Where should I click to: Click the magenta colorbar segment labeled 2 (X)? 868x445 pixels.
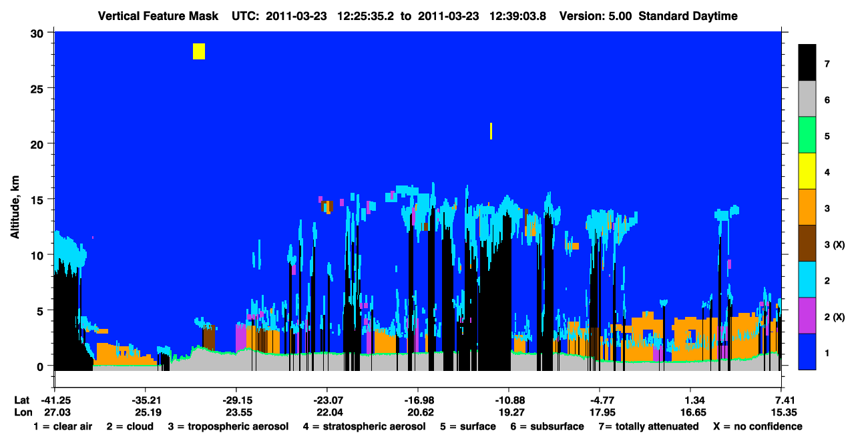[807, 316]
